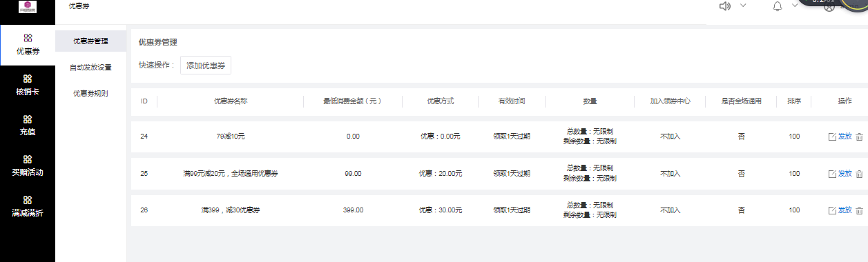The height and width of the screenshot is (262, 868).
Task: Delete coupon 79减10元
Action: [x=860, y=137]
